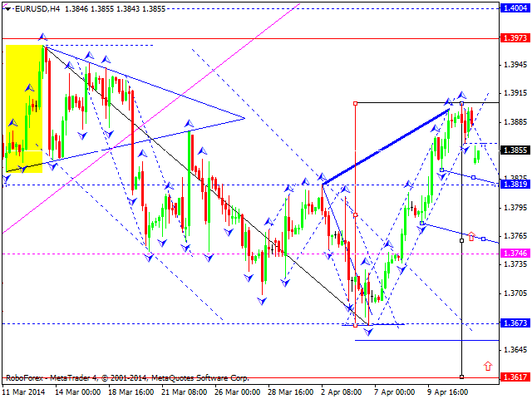Click the orange up arrow near 1.3765
The image size is (532, 399).
[471, 237]
